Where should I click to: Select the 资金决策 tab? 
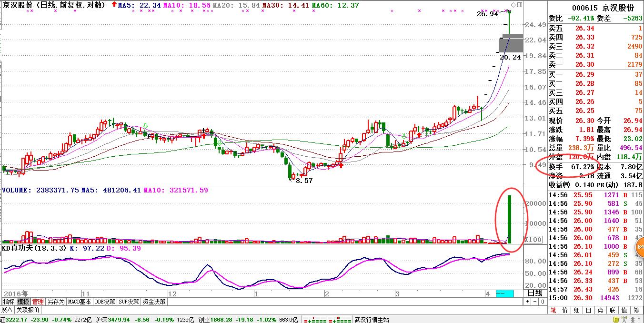point(154,302)
